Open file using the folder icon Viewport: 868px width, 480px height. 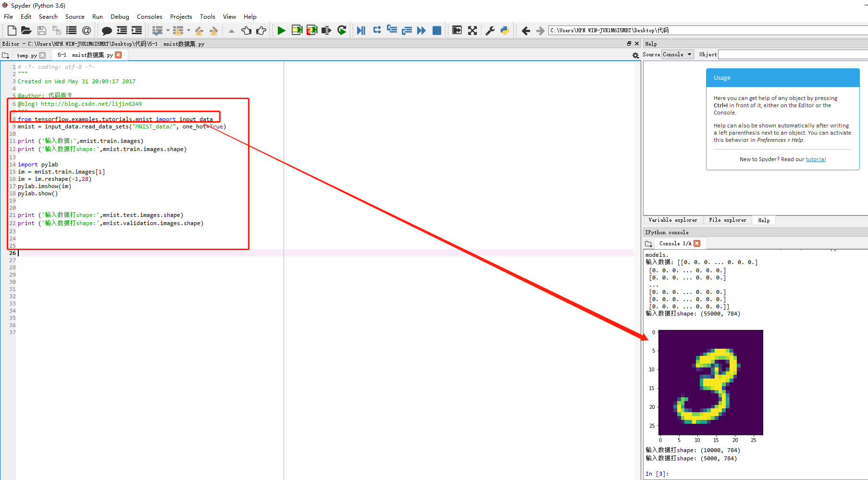pos(26,30)
